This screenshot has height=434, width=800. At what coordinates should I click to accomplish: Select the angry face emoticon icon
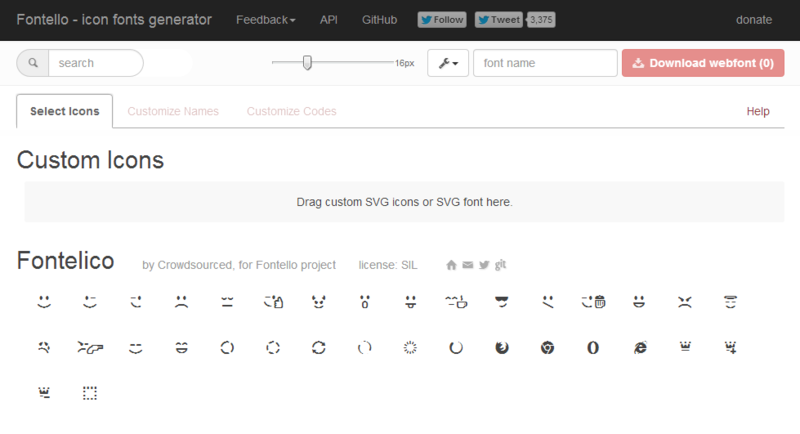685,302
